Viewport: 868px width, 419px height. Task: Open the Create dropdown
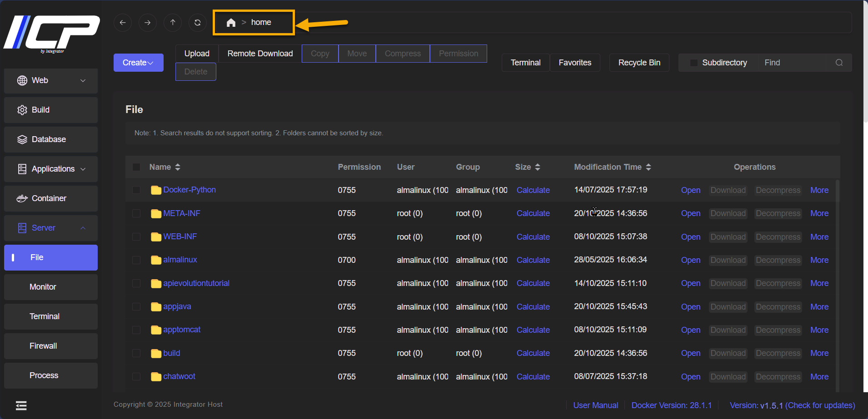click(138, 63)
